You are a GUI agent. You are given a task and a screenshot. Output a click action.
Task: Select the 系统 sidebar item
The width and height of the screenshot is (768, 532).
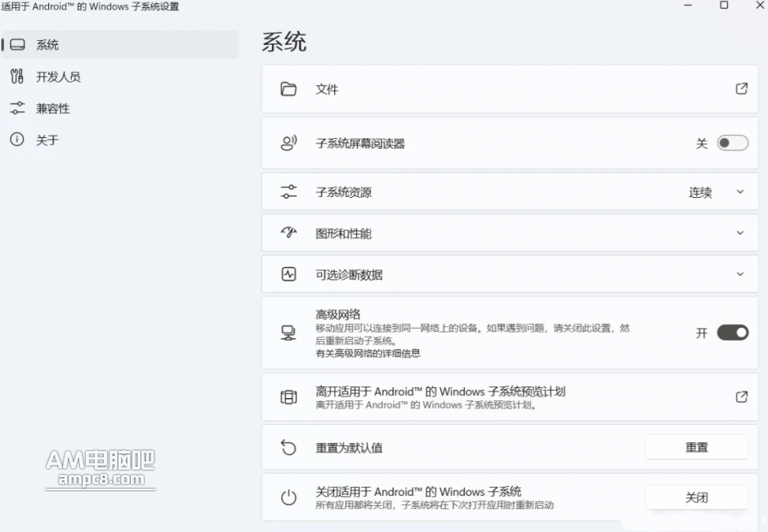[x=120, y=45]
